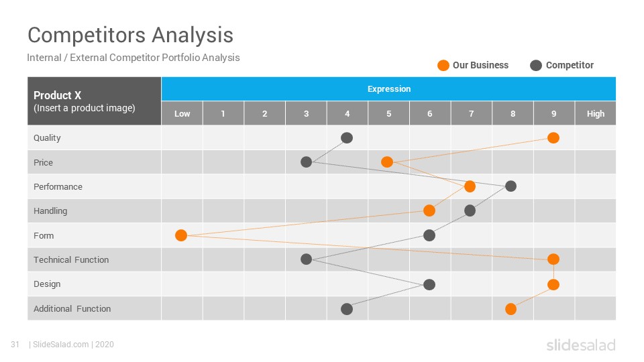Screen dimensions: 644x362
Task: Click the Competitors Analysis title
Action: click(x=130, y=35)
